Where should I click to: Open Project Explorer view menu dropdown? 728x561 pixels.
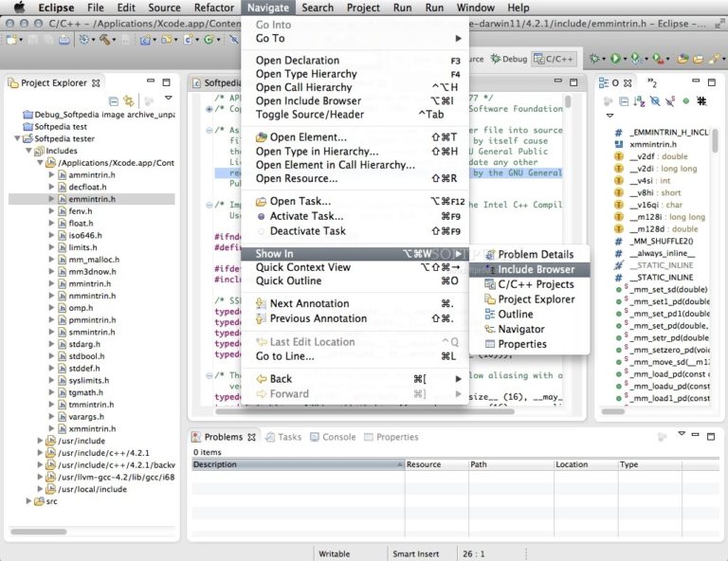click(169, 98)
